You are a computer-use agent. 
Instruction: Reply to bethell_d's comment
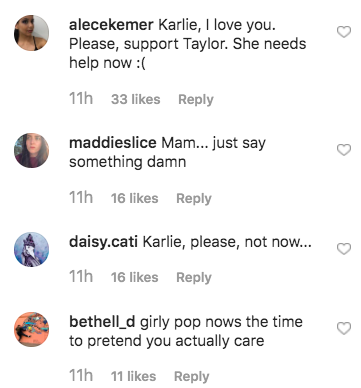tap(192, 377)
